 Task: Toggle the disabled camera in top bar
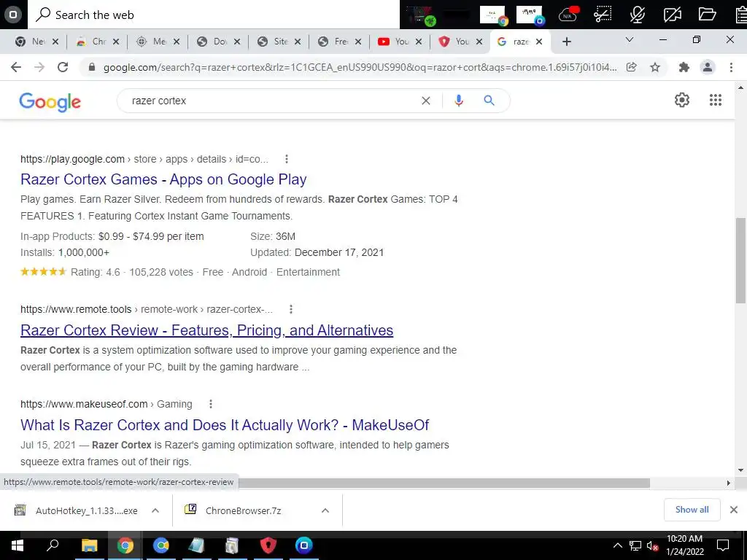(672, 15)
